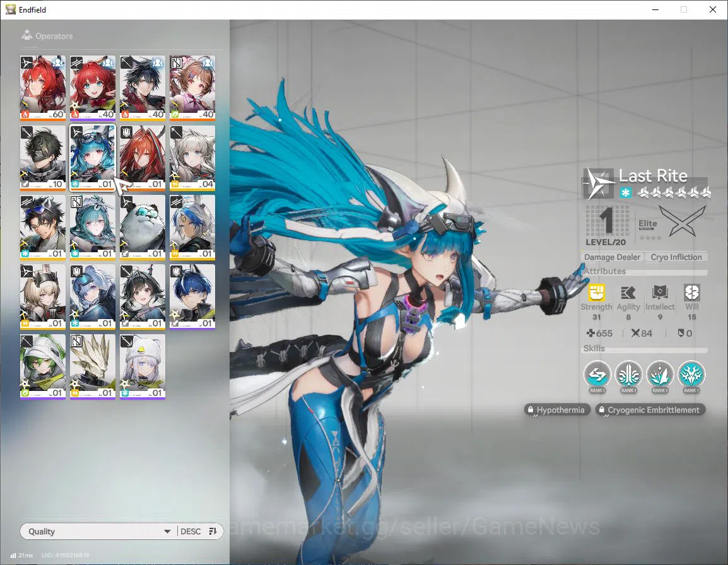View the locked Hypothermia talent
The image size is (728, 565).
pos(557,410)
